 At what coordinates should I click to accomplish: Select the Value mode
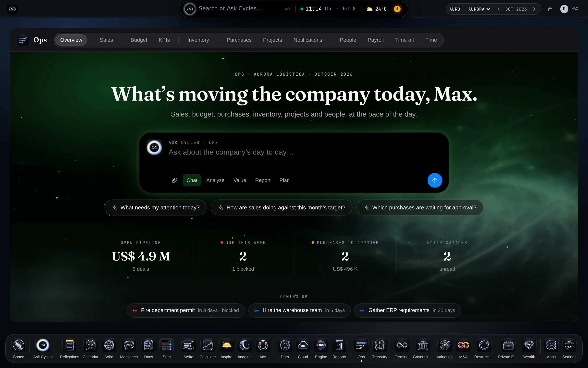[240, 180]
